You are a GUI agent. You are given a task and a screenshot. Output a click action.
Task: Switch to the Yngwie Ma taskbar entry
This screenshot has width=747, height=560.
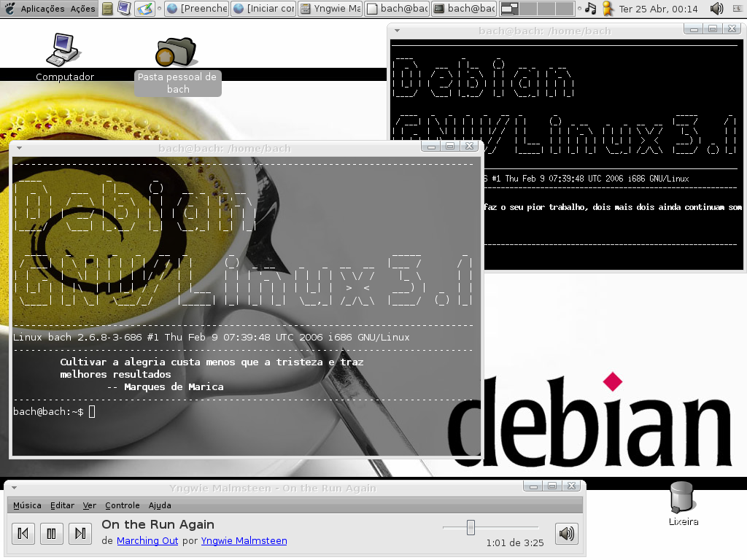(x=330, y=9)
